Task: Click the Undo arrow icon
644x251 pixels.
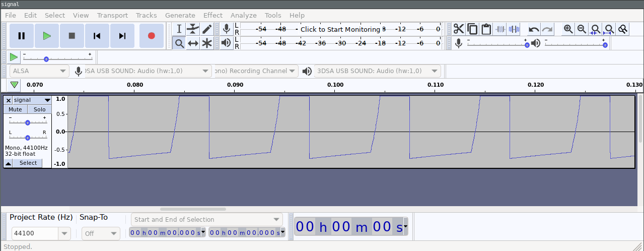Action: click(534, 29)
